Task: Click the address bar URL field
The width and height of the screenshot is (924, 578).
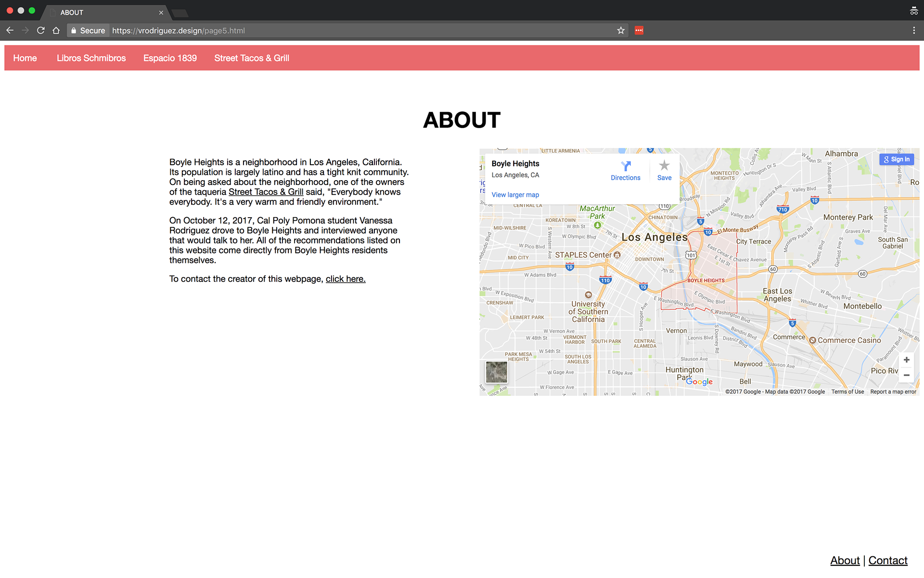Action: (x=337, y=30)
